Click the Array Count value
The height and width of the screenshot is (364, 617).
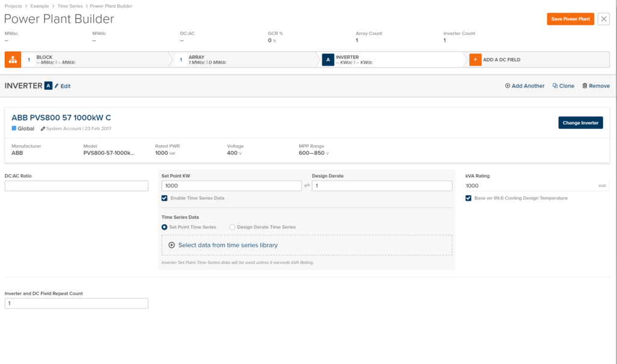(x=357, y=40)
